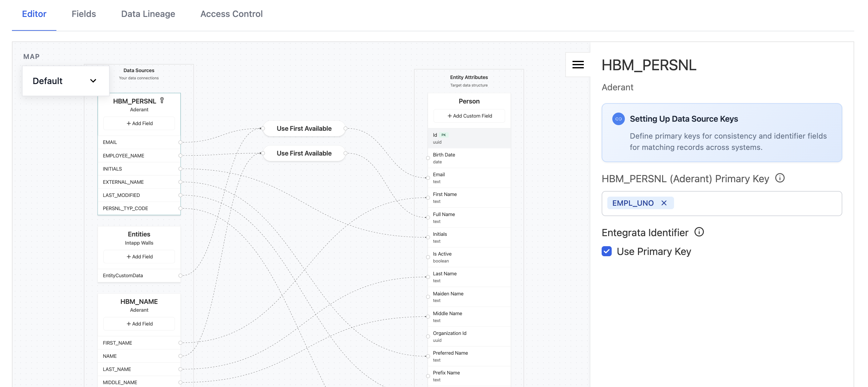Click Add Custom Field on the Person entity

469,116
